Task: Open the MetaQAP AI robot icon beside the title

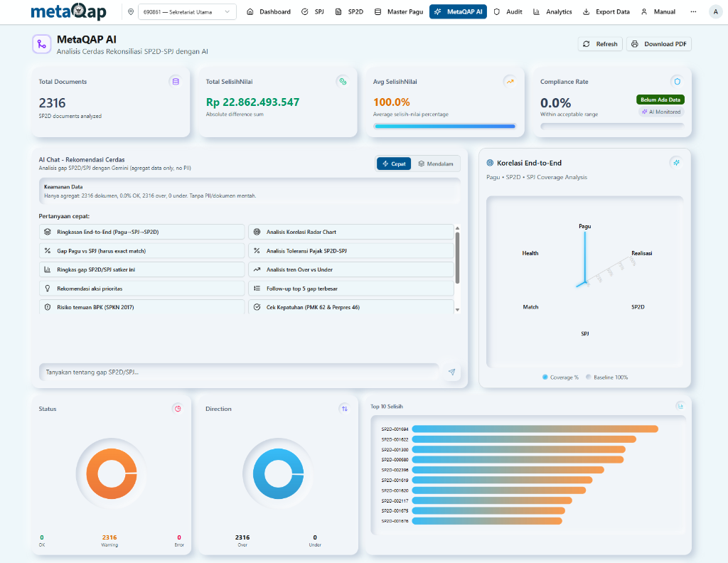Action: pyautogui.click(x=41, y=43)
